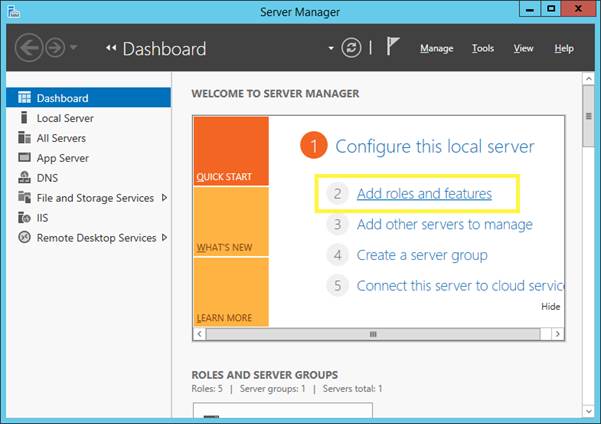Click Add other servers to manage
The height and width of the screenshot is (424, 601).
(445, 224)
